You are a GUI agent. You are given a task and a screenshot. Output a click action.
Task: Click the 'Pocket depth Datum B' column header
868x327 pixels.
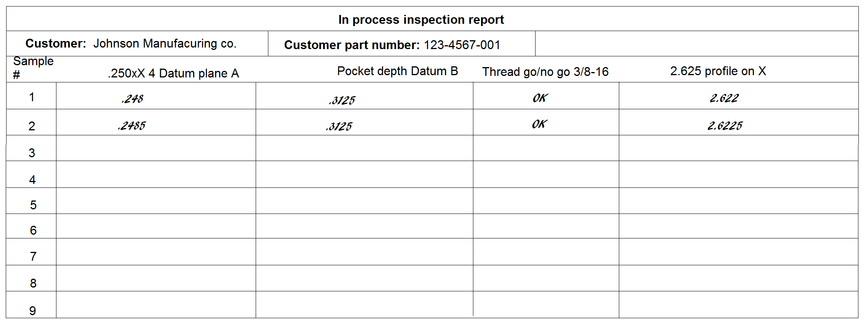coord(397,71)
